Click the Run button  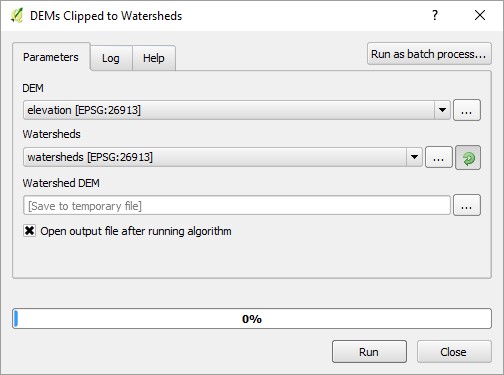pyautogui.click(x=369, y=352)
